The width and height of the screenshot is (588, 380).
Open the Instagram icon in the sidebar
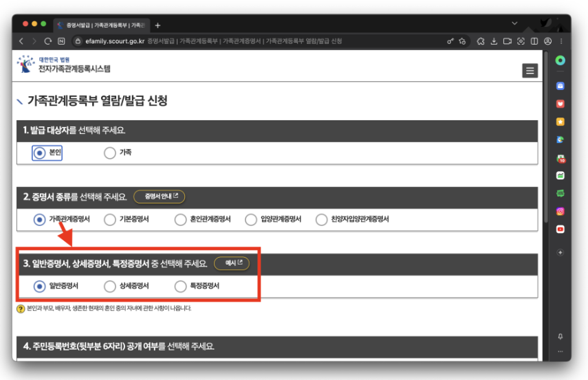pos(560,212)
